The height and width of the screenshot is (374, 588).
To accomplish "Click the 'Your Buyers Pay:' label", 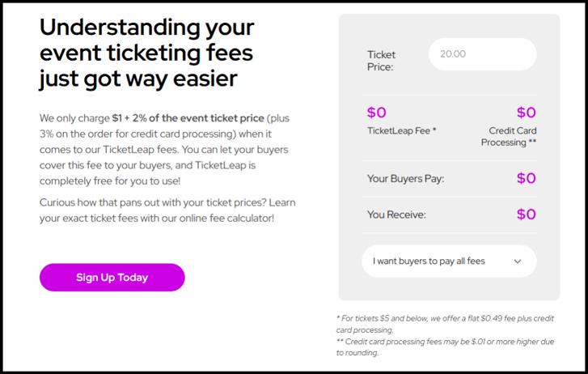I will 406,179.
